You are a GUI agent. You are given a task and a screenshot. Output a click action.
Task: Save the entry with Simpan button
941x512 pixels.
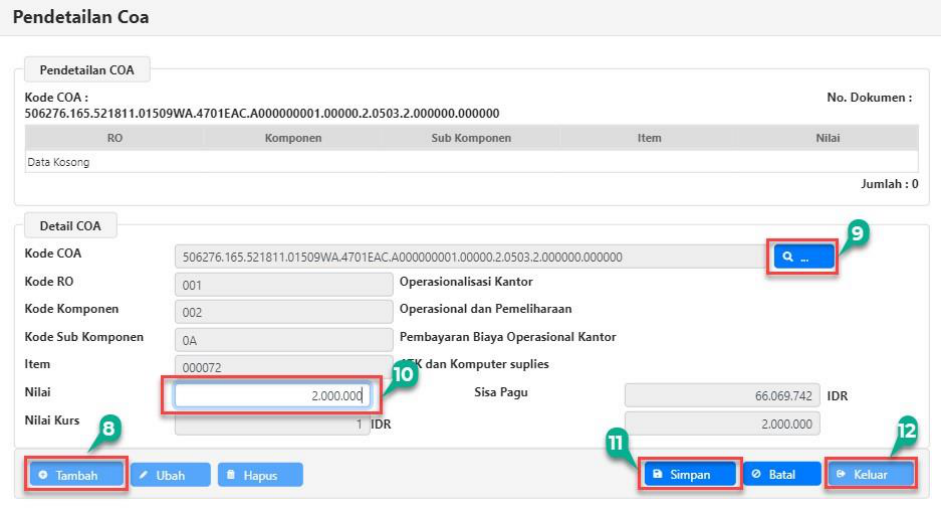(688, 474)
